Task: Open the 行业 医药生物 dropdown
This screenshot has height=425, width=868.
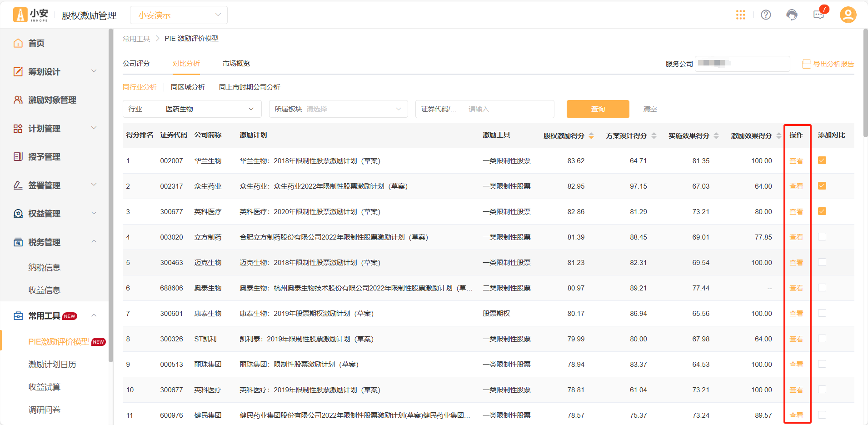Action: pyautogui.click(x=192, y=109)
